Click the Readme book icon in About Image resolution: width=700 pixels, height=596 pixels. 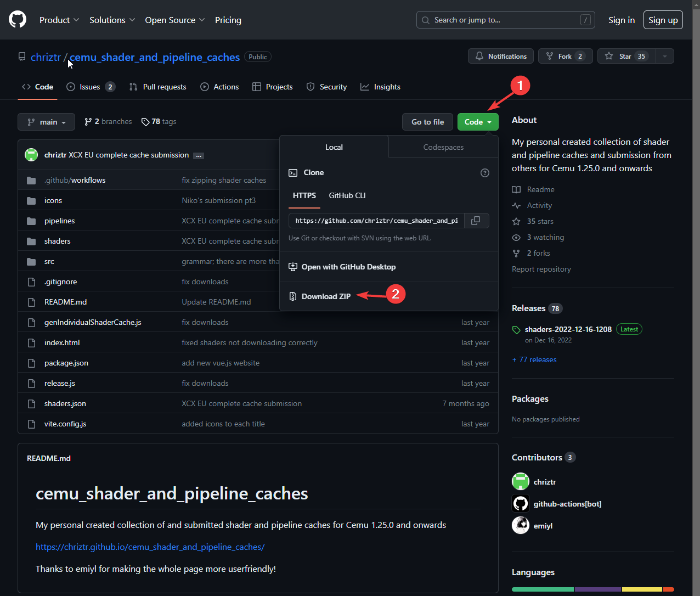tap(516, 189)
